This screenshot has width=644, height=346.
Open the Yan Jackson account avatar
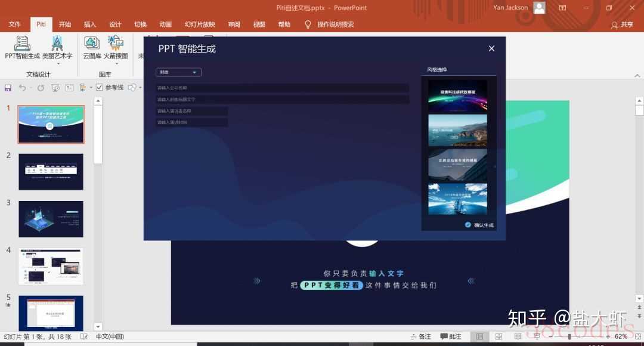pyautogui.click(x=539, y=7)
